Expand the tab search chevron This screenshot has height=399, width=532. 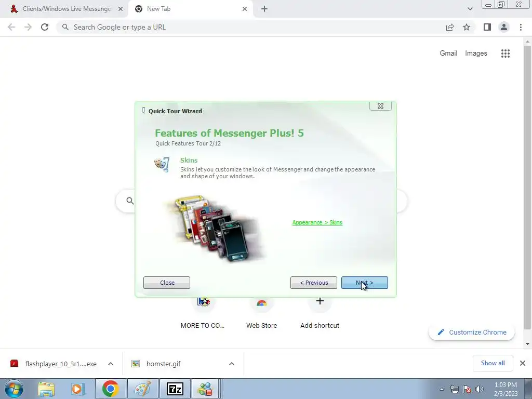click(470, 9)
